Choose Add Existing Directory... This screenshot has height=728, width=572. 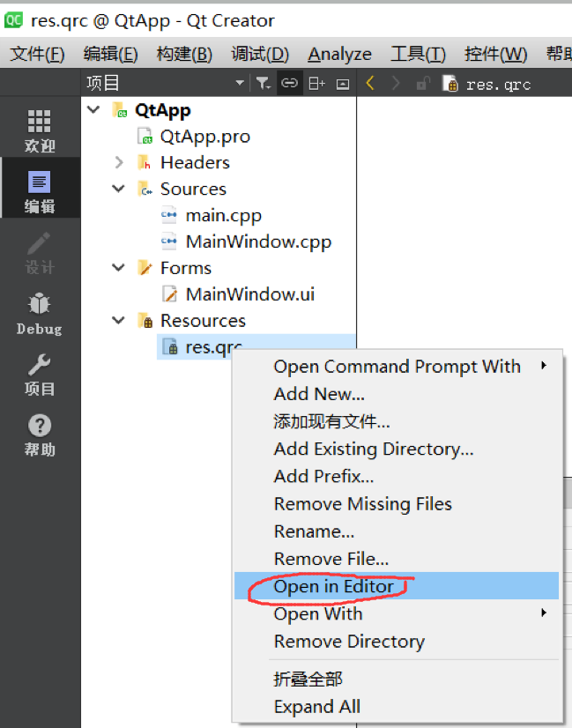click(x=396, y=449)
